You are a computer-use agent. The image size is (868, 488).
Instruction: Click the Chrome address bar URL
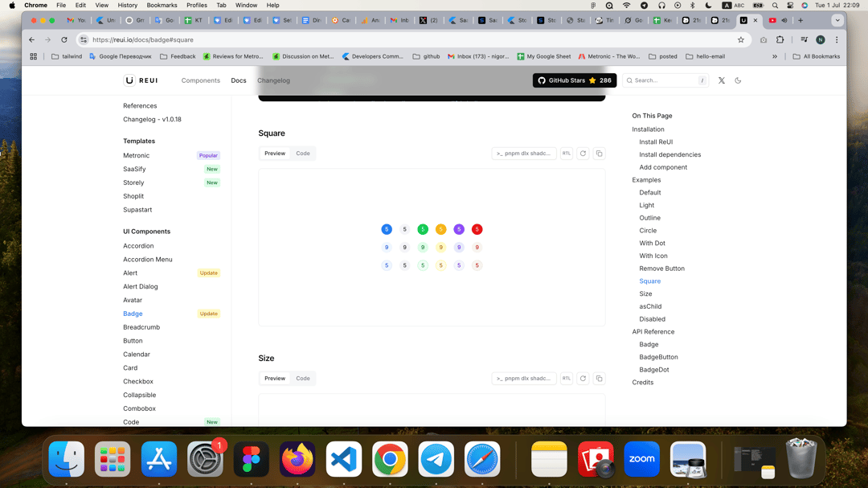143,40
